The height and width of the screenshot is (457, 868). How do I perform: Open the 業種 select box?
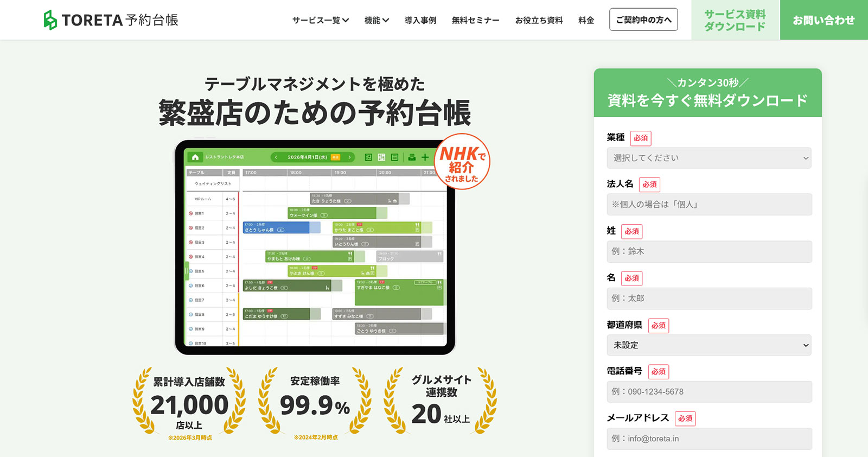[709, 158]
